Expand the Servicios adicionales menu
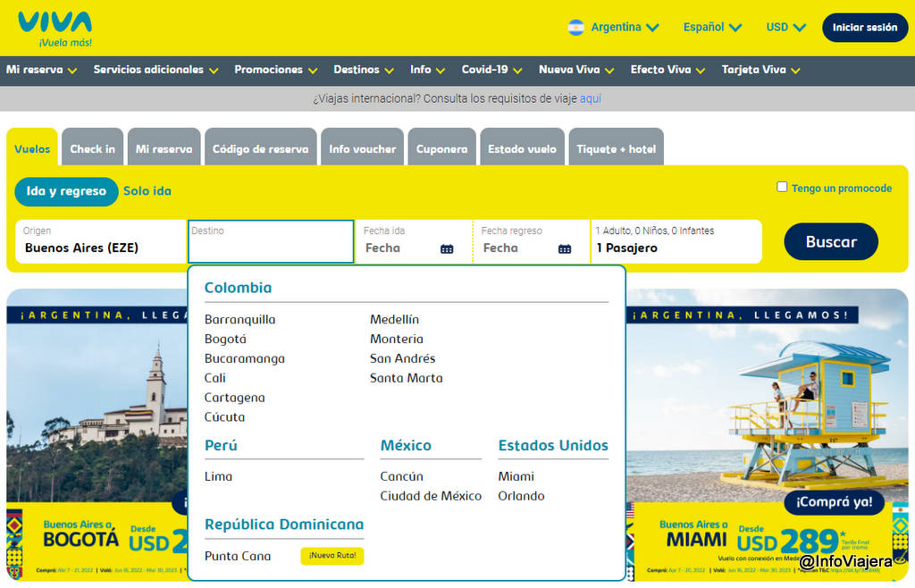The width and height of the screenshot is (915, 588). [x=155, y=70]
